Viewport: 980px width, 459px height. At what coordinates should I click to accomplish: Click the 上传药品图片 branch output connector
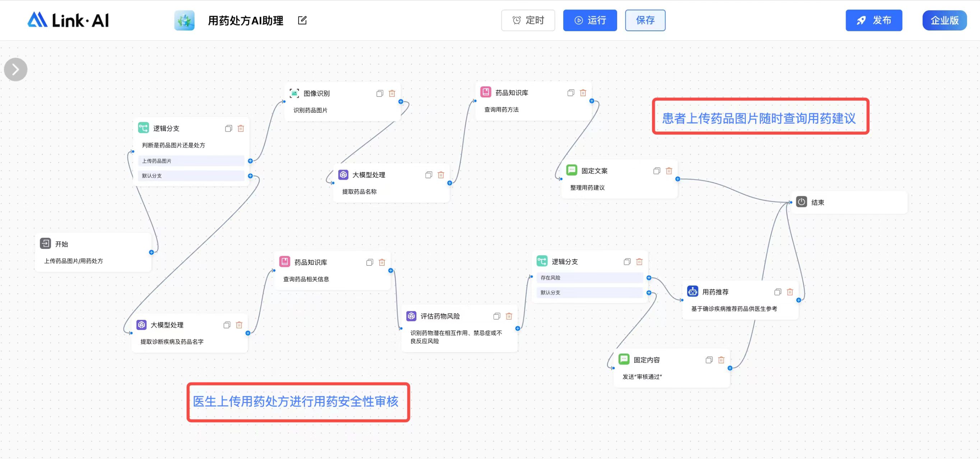pyautogui.click(x=250, y=161)
